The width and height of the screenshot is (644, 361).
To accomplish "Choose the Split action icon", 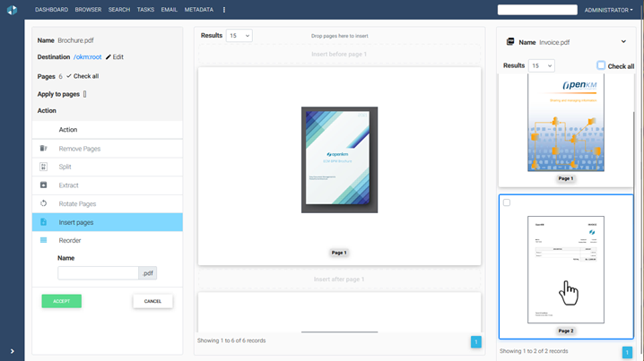I will pyautogui.click(x=43, y=167).
